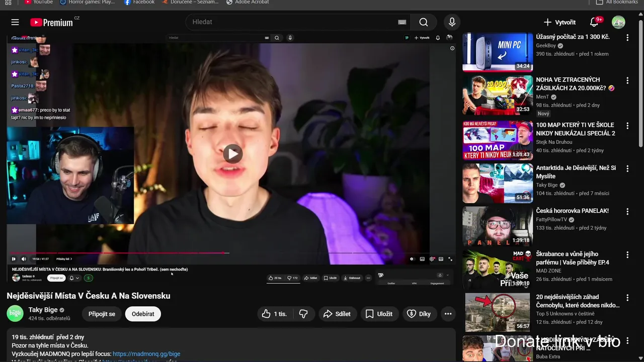Click the verified badge next to Taky Bige
Image resolution: width=644 pixels, height=362 pixels.
[62, 310]
